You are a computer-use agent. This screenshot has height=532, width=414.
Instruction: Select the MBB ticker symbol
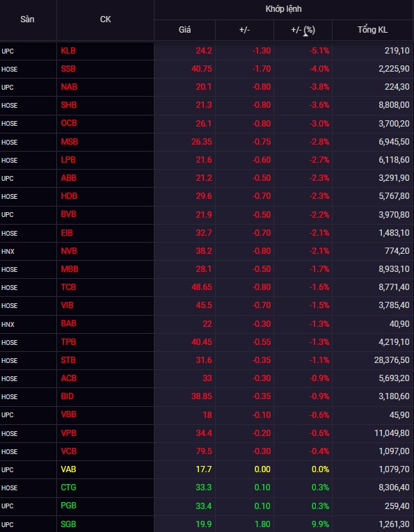70,269
